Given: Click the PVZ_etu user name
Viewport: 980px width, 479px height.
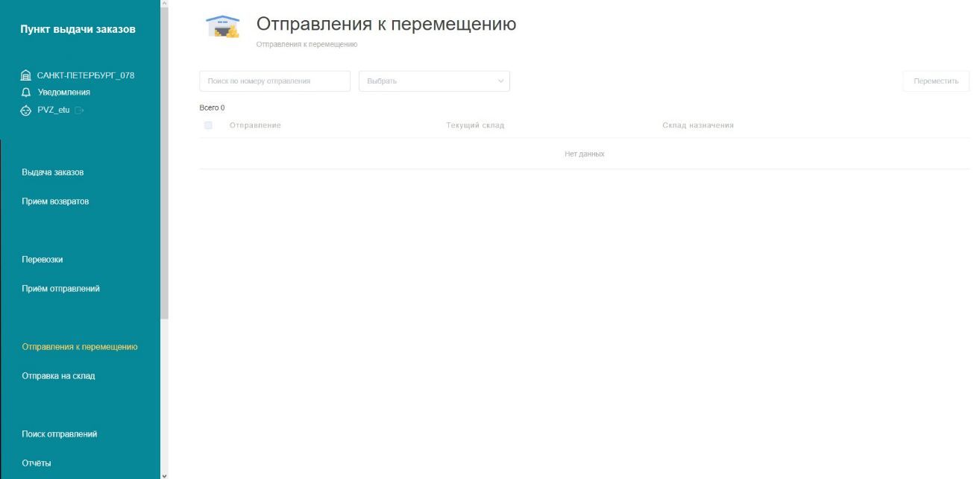Looking at the screenshot, I should [53, 110].
